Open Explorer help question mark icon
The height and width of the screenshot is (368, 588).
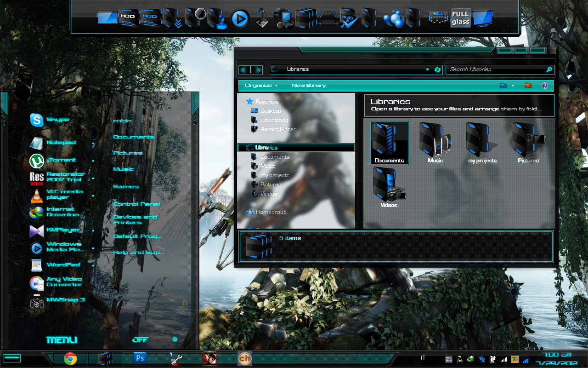coord(545,86)
